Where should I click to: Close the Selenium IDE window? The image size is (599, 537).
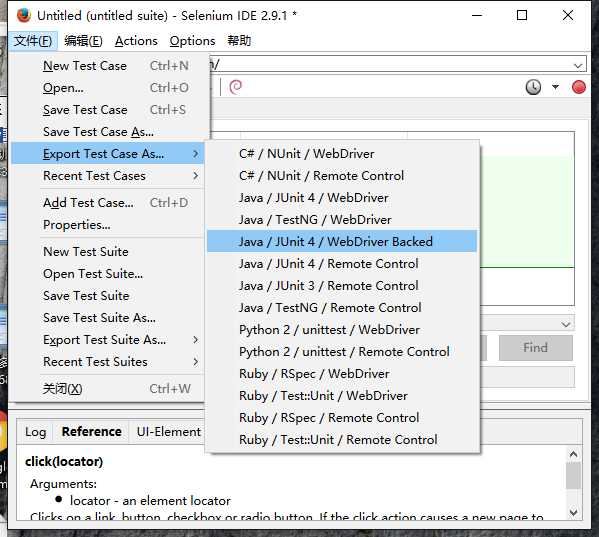click(568, 15)
